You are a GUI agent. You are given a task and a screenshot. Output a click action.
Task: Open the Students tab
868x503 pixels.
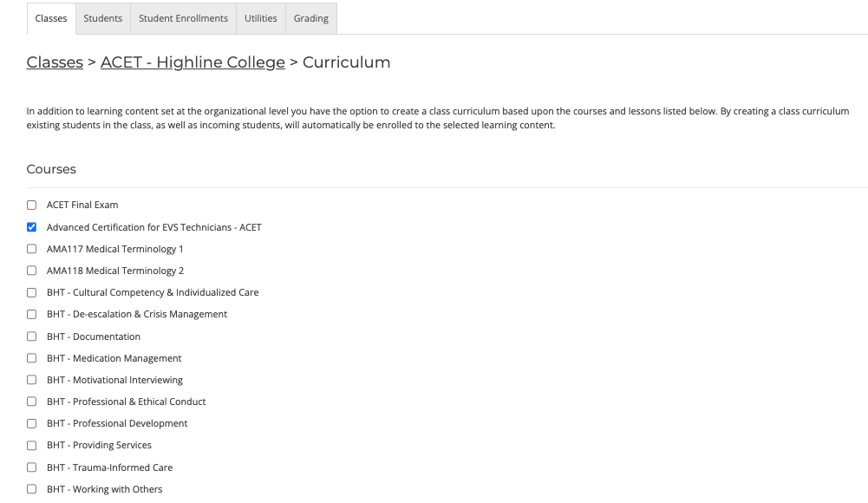pos(103,18)
